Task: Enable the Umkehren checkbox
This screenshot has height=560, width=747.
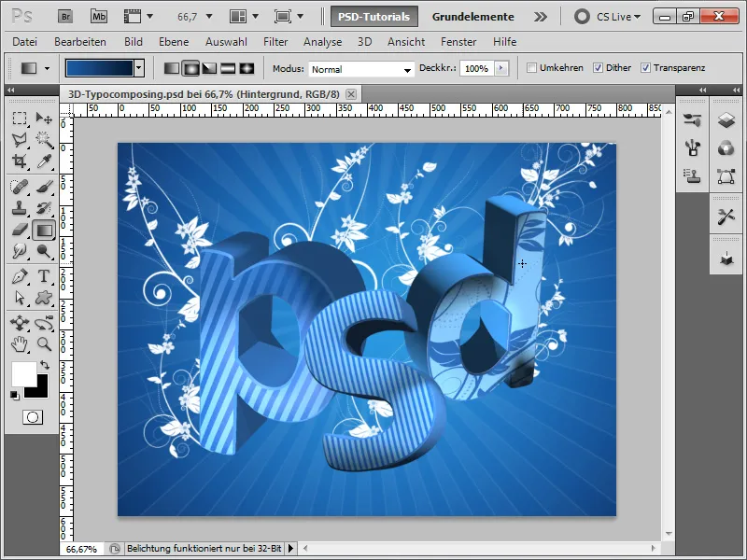Action: pyautogui.click(x=531, y=67)
